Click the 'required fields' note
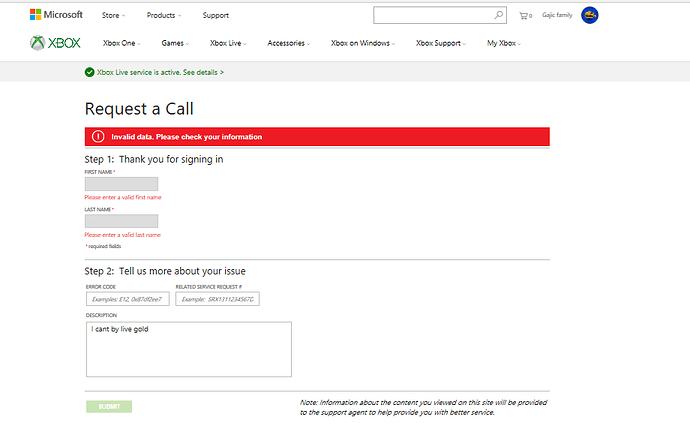This screenshot has height=435, width=690. [x=103, y=246]
